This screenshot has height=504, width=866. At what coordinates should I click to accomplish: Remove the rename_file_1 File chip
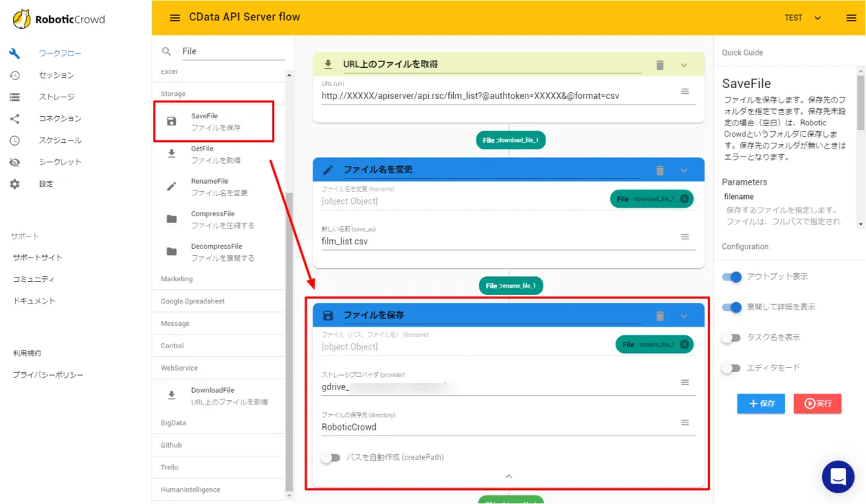click(x=684, y=345)
